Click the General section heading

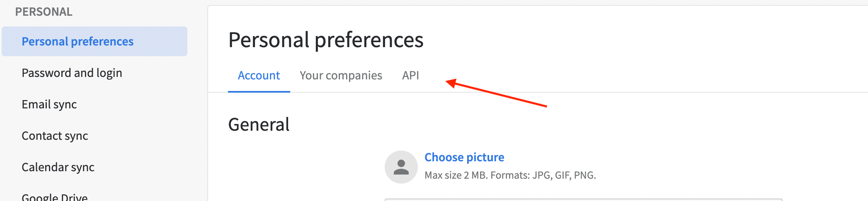(259, 124)
